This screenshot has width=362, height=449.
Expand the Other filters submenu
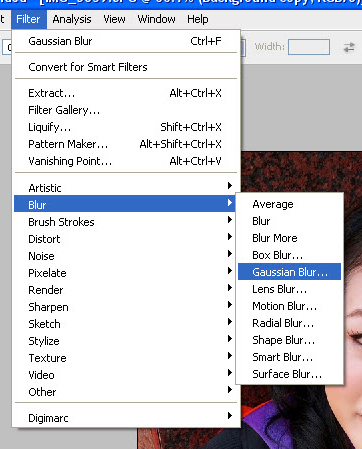(x=126, y=392)
